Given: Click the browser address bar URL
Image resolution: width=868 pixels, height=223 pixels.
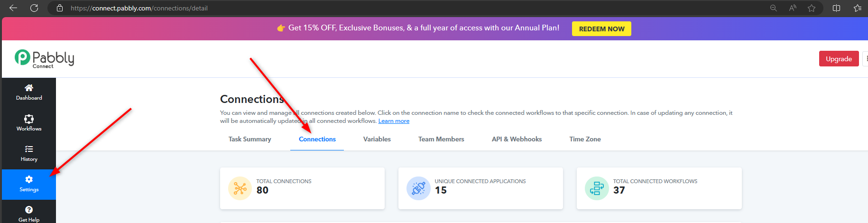Looking at the screenshot, I should pos(139,8).
